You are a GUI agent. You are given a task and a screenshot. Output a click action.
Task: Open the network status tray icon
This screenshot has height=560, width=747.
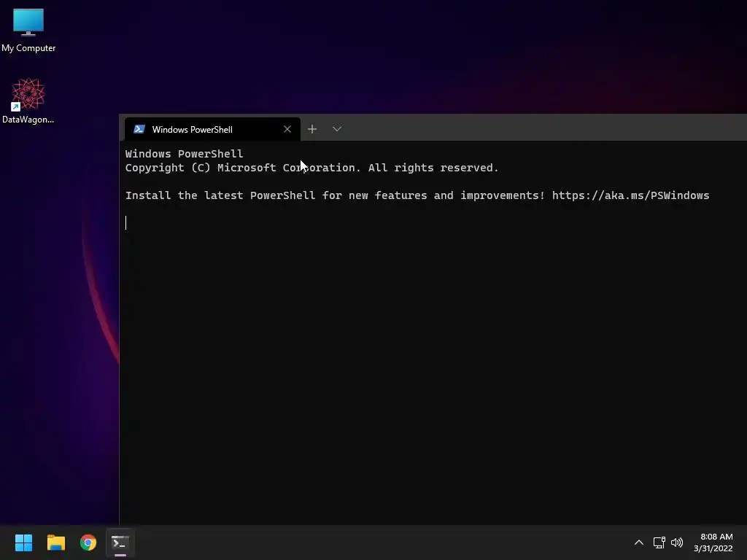pos(659,542)
